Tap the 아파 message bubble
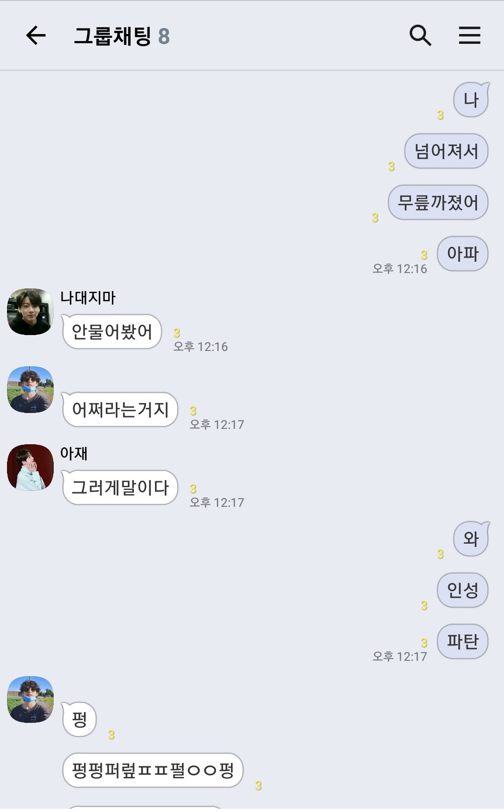Screen dimensions: 504x812 point(462,254)
